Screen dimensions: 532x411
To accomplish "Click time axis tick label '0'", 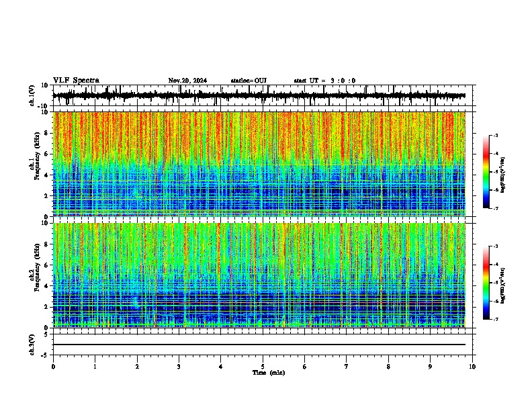I will [53, 367].
